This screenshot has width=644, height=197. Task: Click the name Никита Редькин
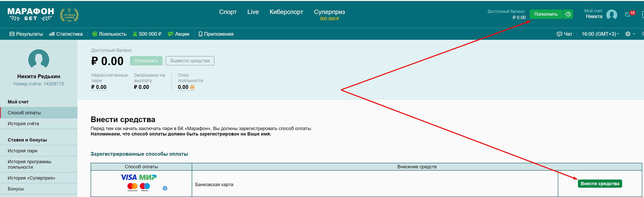tap(39, 76)
